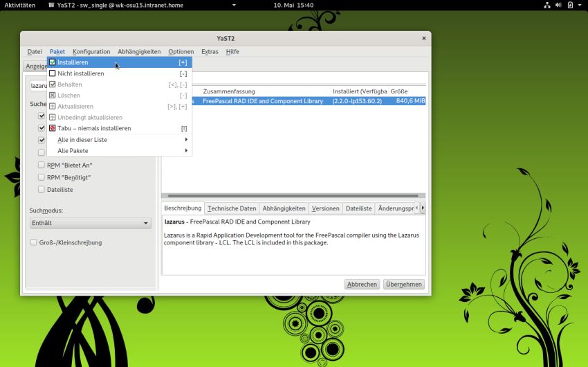Click the Behalten status icon
This screenshot has width=588, height=367.
point(53,84)
